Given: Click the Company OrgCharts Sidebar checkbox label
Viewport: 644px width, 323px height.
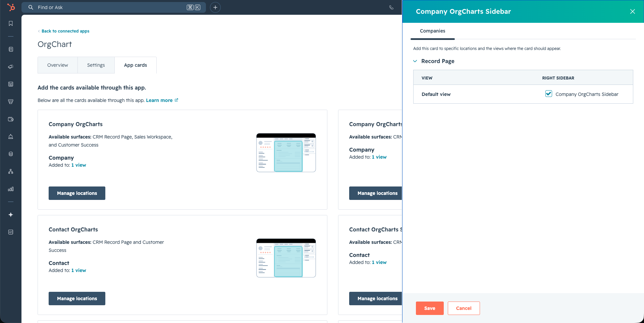Looking at the screenshot, I should pos(587,94).
